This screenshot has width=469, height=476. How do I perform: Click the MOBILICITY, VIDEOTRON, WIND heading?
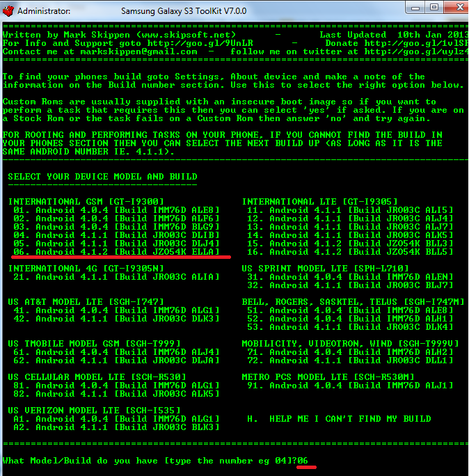point(350,344)
